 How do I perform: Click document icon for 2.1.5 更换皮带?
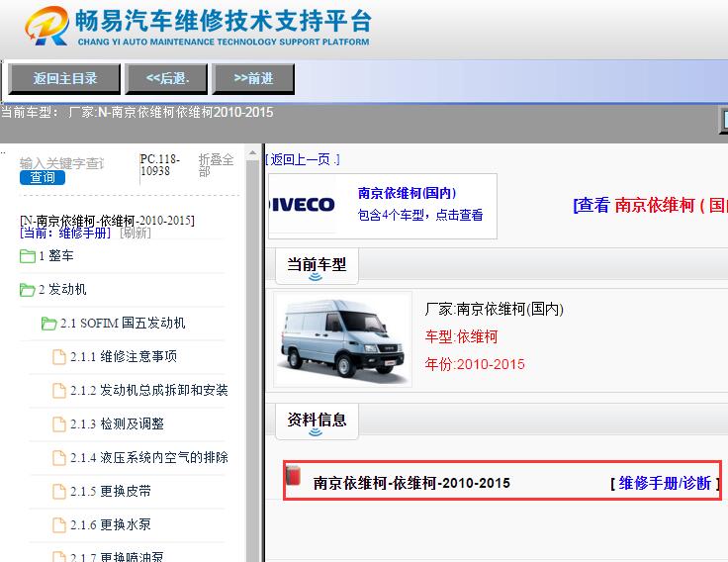[59, 492]
